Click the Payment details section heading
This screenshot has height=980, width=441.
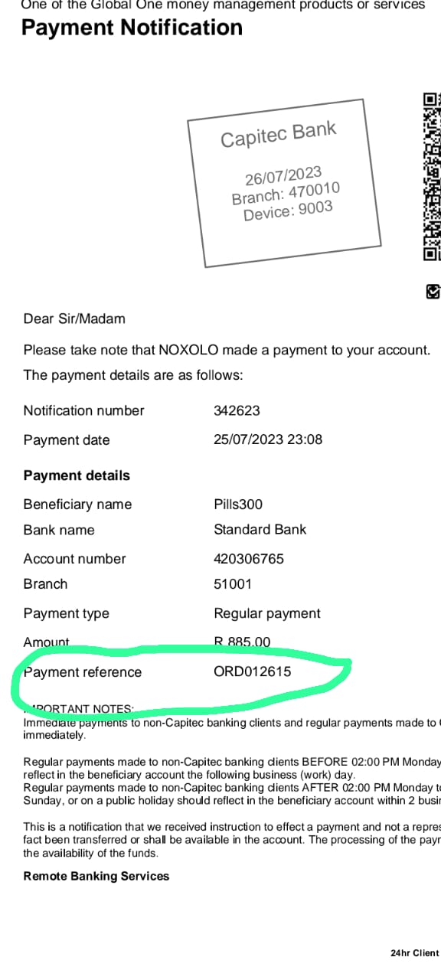[77, 475]
